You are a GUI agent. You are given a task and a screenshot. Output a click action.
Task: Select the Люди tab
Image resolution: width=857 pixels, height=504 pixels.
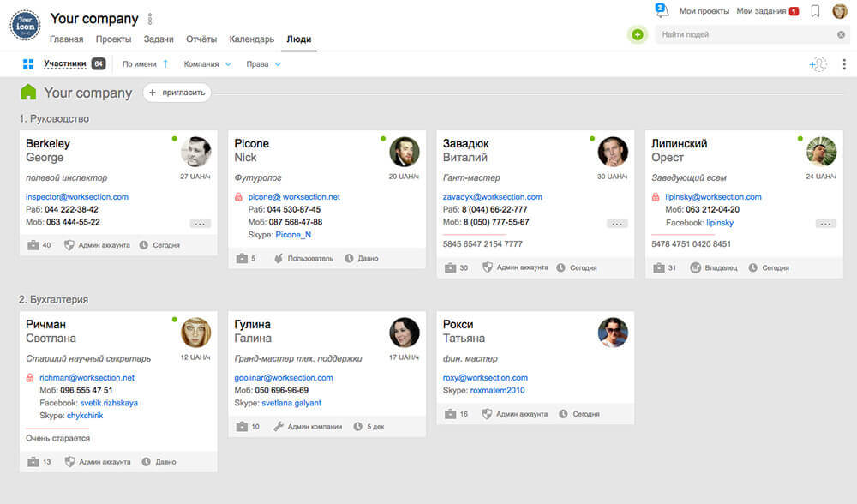pos(299,39)
